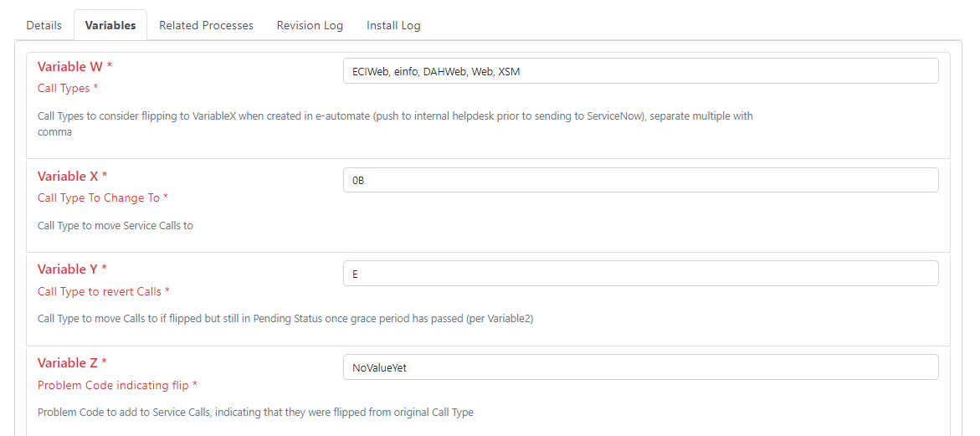Click the Call Type To Change To label
Viewport: 980px width, 436px height.
[x=102, y=198]
